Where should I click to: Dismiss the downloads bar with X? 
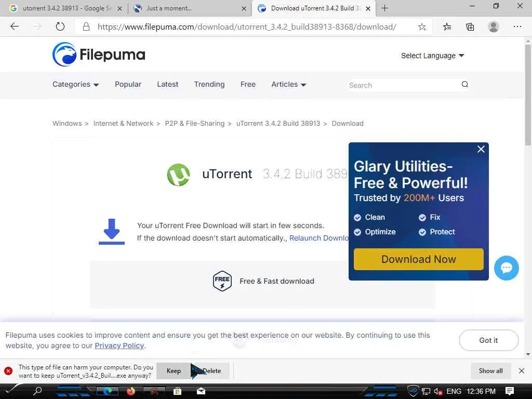(522, 371)
